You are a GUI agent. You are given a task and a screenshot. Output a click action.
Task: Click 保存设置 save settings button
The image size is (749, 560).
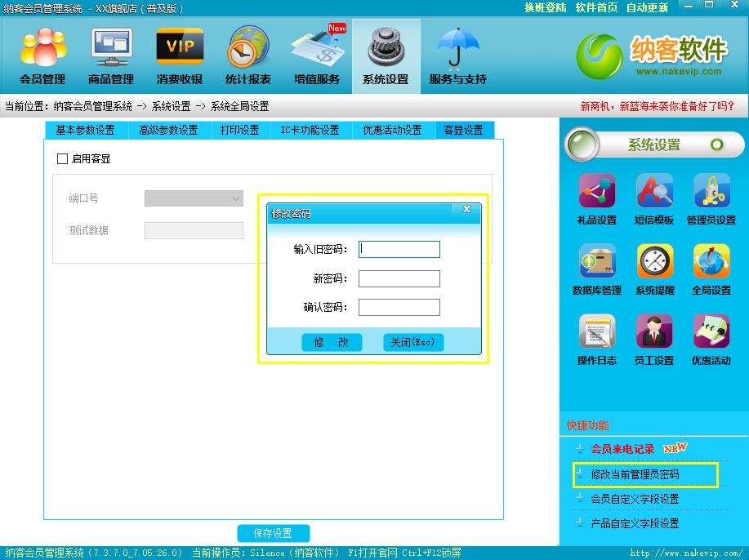coord(273,533)
